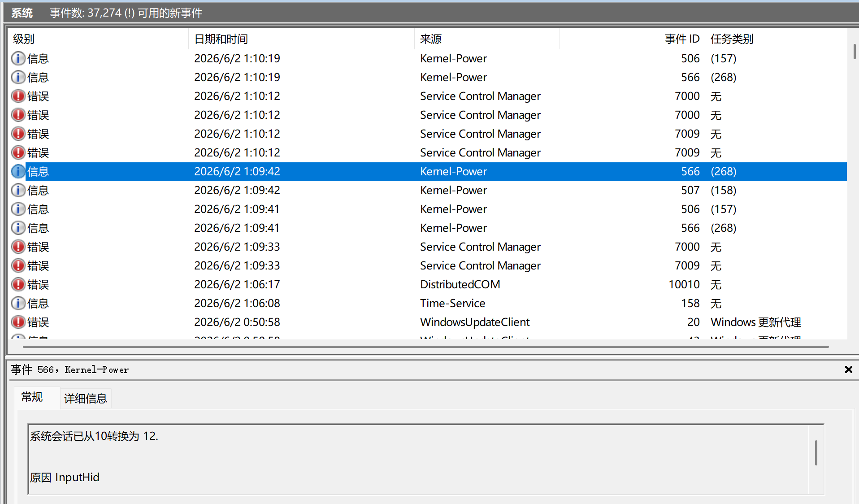859x504 pixels.
Task: Click the (158) task category cell
Action: pos(724,190)
